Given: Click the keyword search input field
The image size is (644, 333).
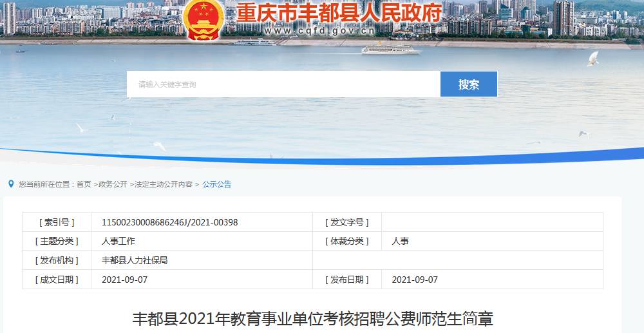Looking at the screenshot, I should pos(283,84).
